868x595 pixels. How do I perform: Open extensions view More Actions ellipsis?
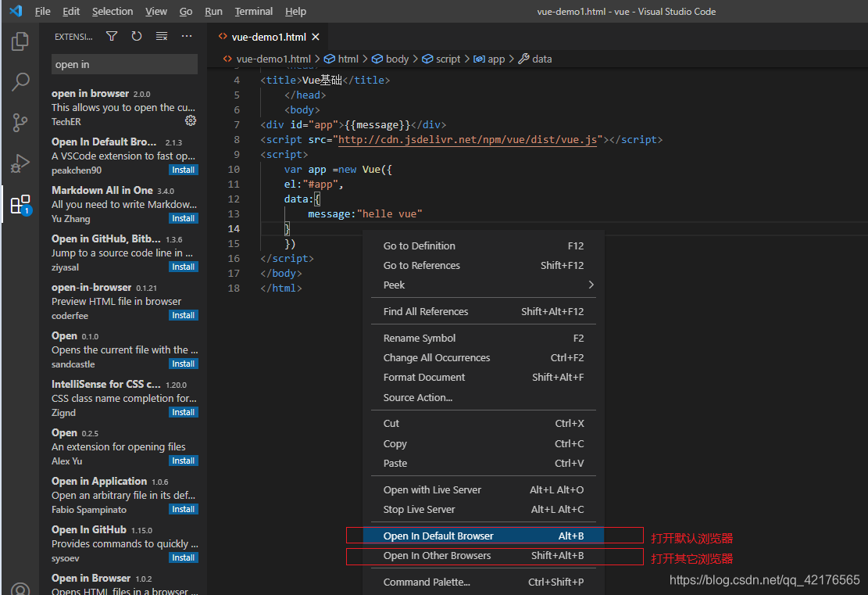pyautogui.click(x=187, y=37)
